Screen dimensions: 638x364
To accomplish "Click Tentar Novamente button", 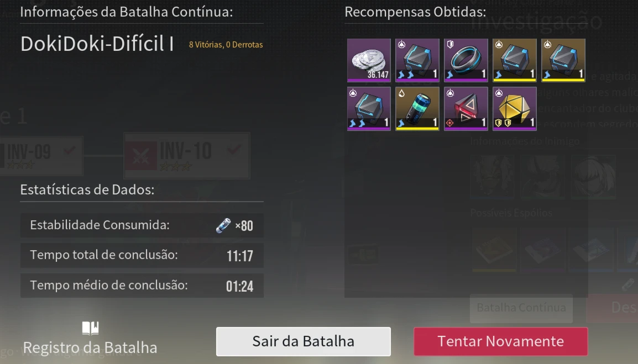I will [500, 341].
